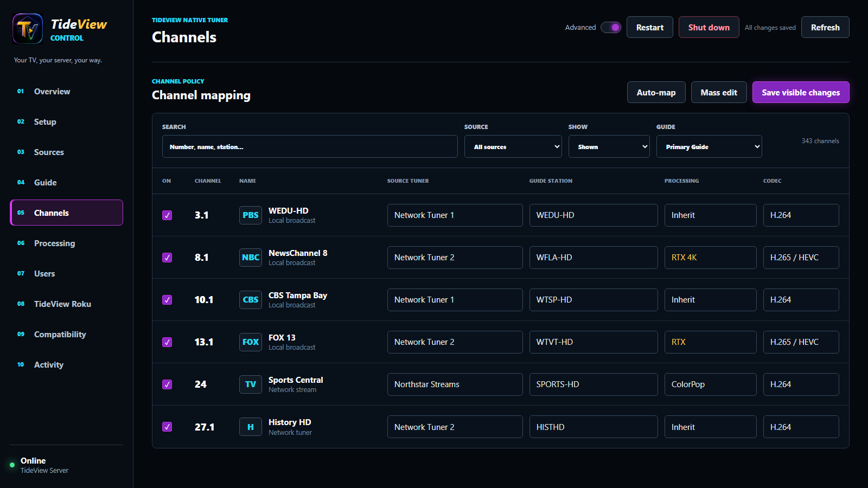Edit the HISTHD guide station field
868x488 pixels.
tap(593, 427)
